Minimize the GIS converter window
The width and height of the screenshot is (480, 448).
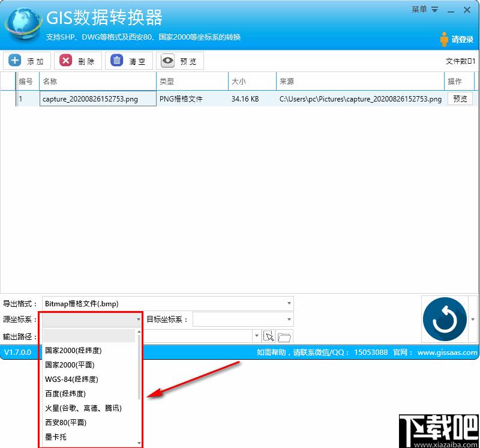(451, 11)
